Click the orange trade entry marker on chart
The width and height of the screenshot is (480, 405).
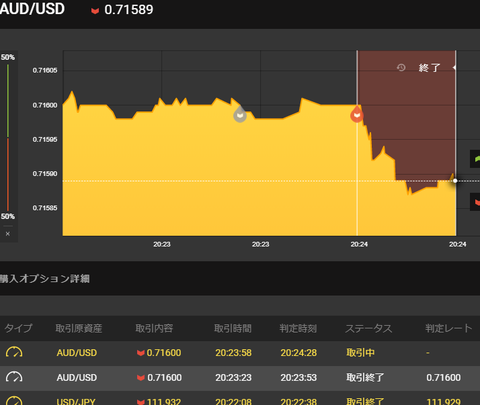[357, 114]
